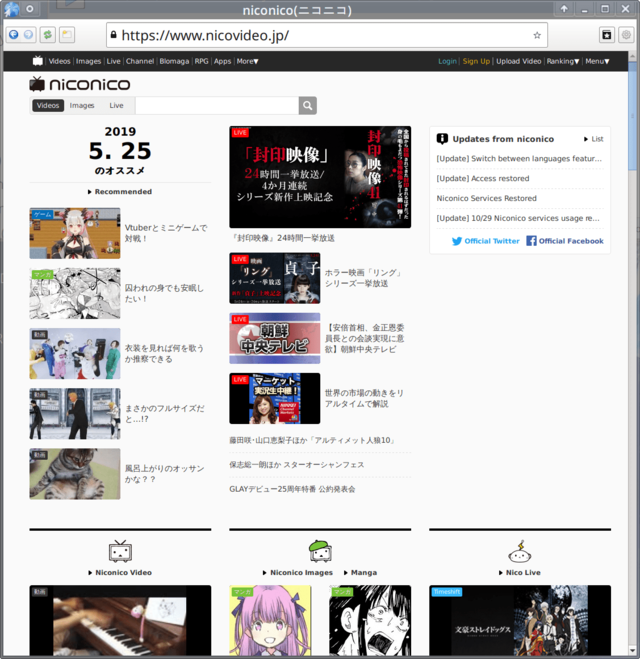Open the Niconico Video section link
The image size is (640, 659).
click(x=120, y=572)
